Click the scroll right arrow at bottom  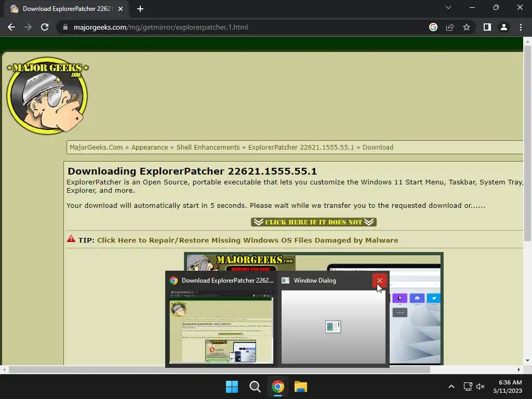pos(519,369)
